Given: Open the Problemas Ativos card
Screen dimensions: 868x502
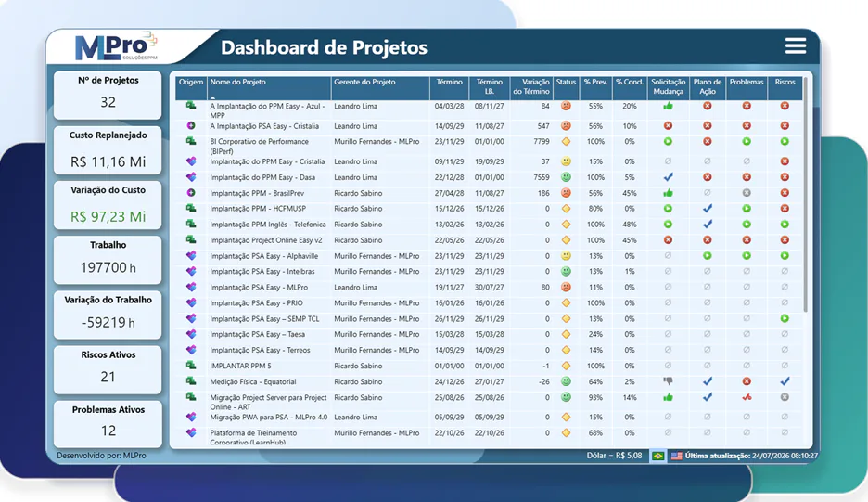Looking at the screenshot, I should click(108, 424).
